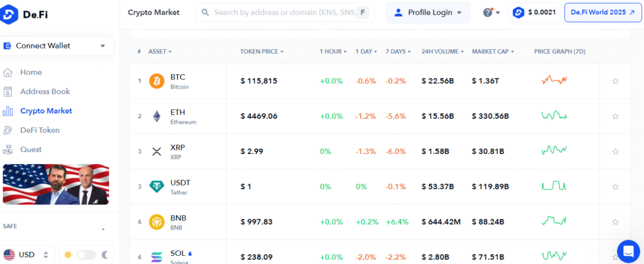Click the help question mark icon
Viewport: 644px width, 264px height.
pyautogui.click(x=487, y=13)
